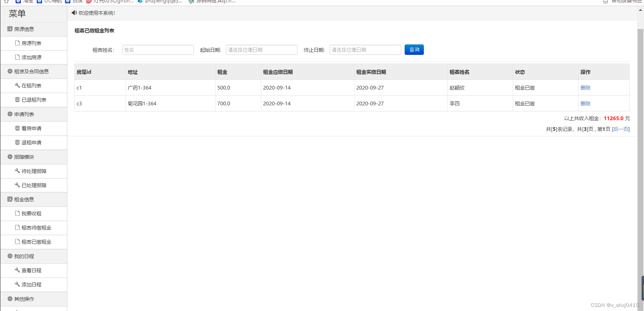The image size is (644, 311).
Task: Click the wrench icon beside 待处理报障
Action: 17,171
